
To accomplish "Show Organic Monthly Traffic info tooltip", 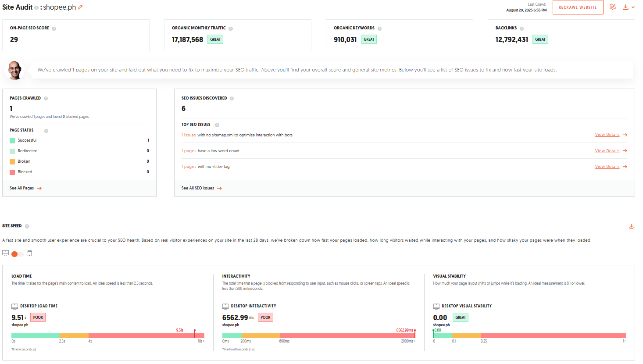I will tap(231, 29).
